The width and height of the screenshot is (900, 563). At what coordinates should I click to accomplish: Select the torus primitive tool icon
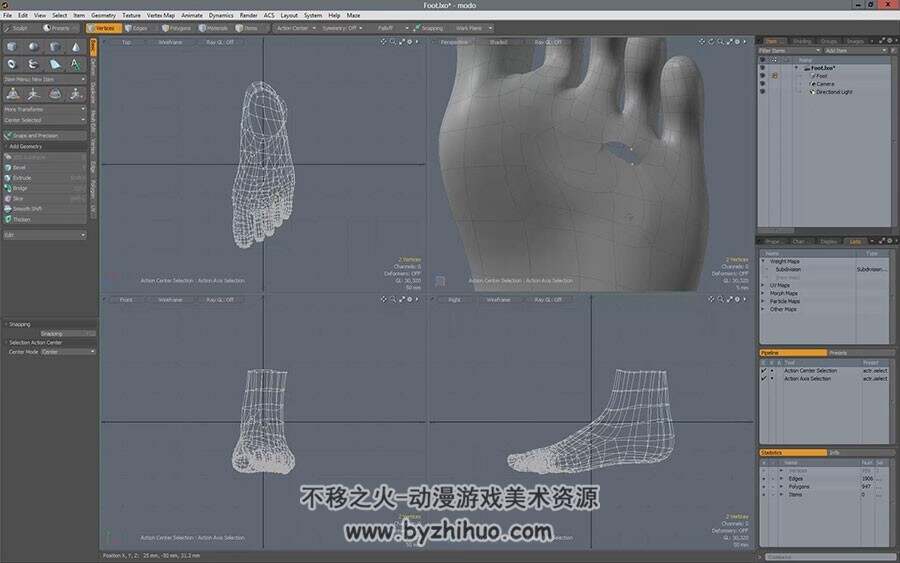(12, 64)
